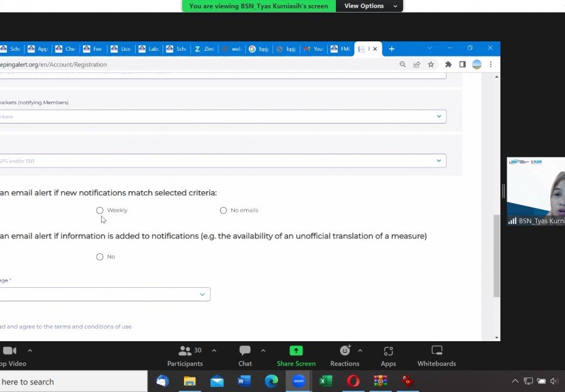
Task: Click the green Share Screen button
Action: 296,355
